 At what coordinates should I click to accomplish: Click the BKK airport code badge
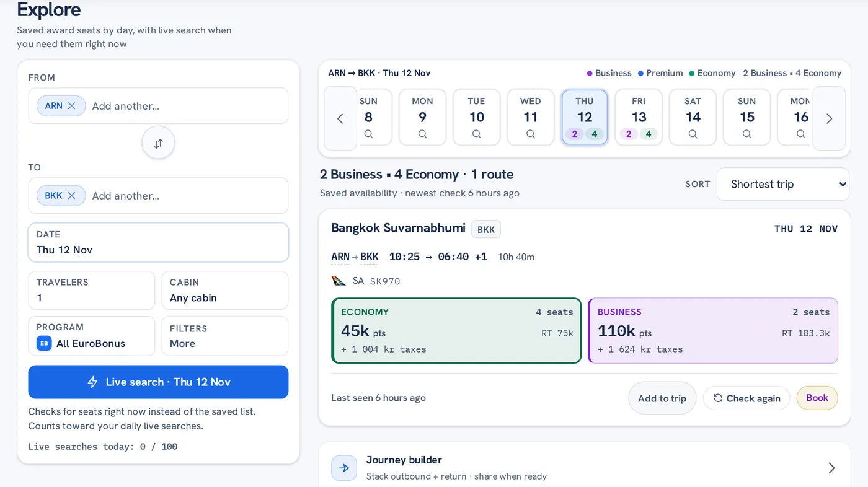click(x=486, y=229)
